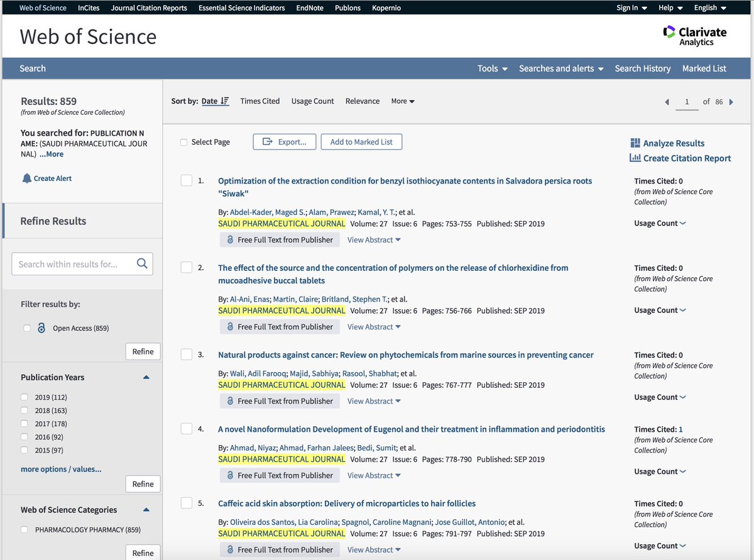
Task: Open Journal Citation Reports
Action: tap(149, 8)
